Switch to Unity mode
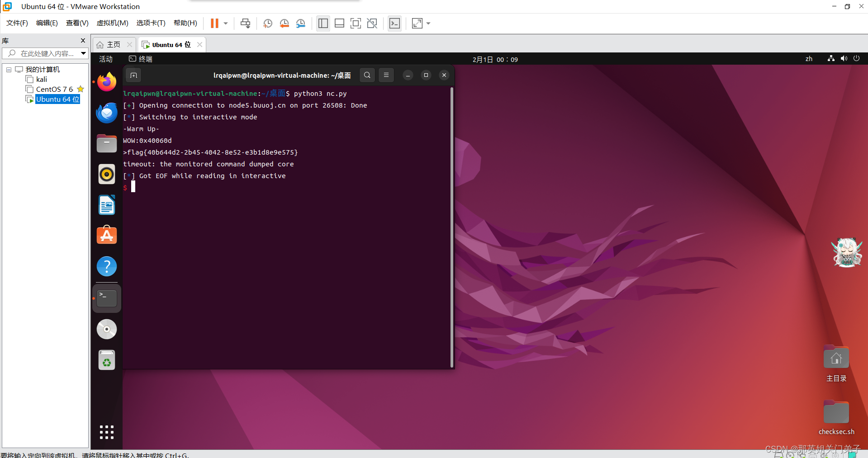868x458 pixels. click(372, 23)
